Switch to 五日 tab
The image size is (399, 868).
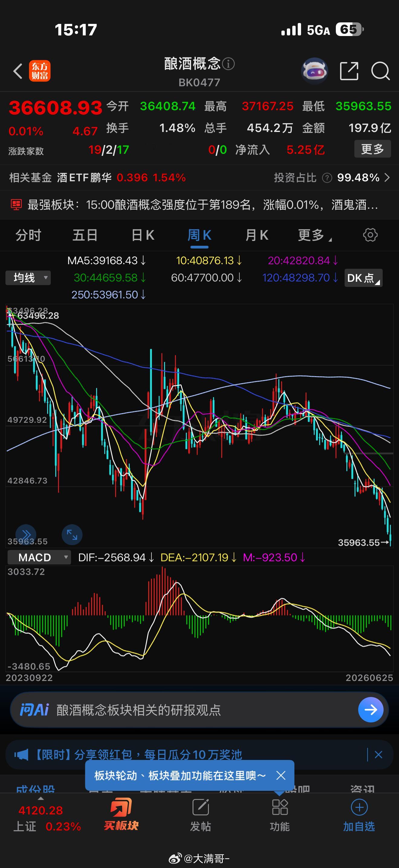coord(85,235)
